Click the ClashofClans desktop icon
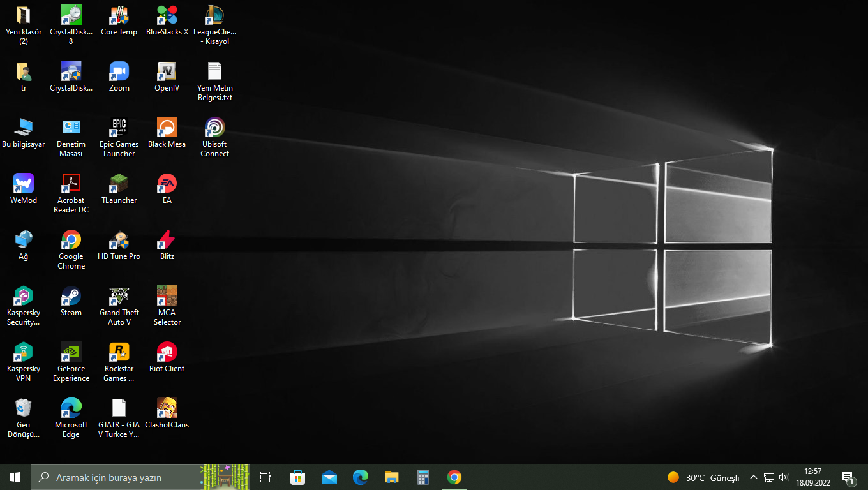The width and height of the screenshot is (868, 490). 167,408
